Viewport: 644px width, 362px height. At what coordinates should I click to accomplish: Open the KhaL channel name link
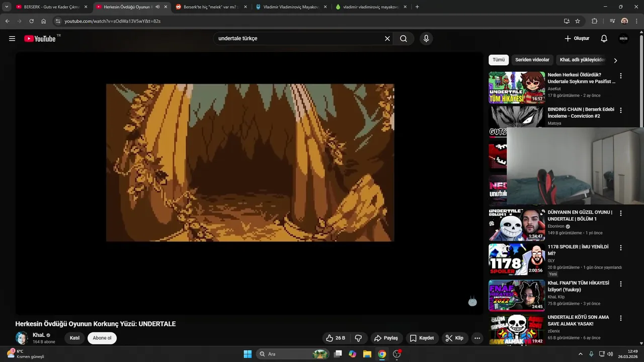click(39, 335)
